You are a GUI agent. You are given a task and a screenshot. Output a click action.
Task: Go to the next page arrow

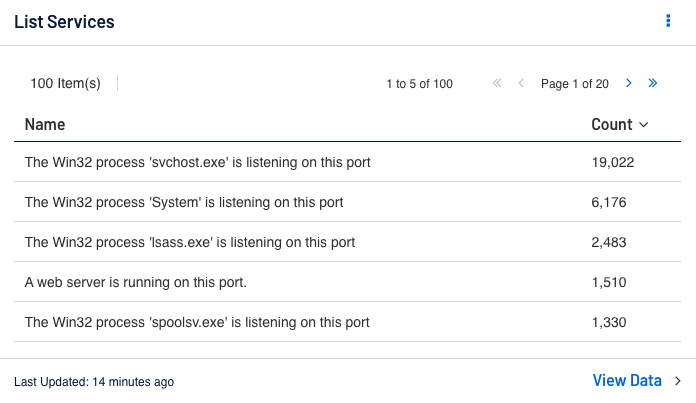(x=629, y=84)
